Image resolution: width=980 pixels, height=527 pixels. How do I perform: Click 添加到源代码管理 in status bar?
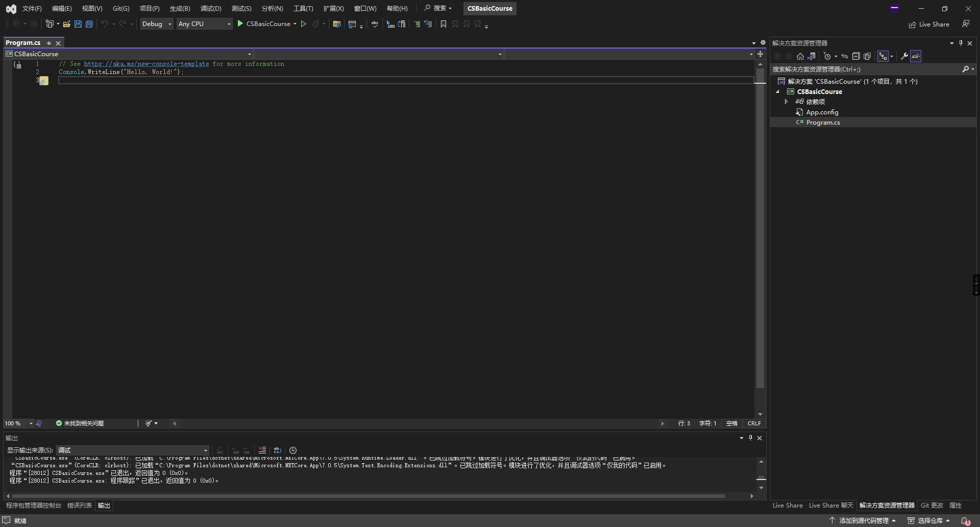[863, 520]
